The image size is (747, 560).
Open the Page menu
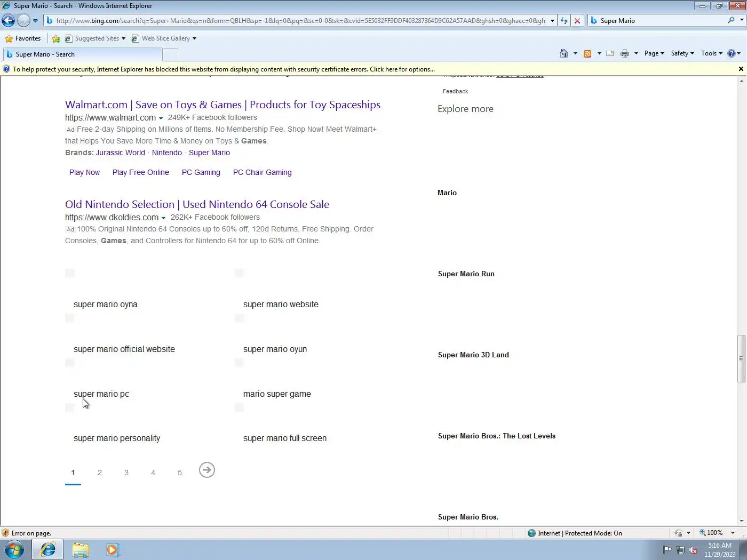pos(654,53)
